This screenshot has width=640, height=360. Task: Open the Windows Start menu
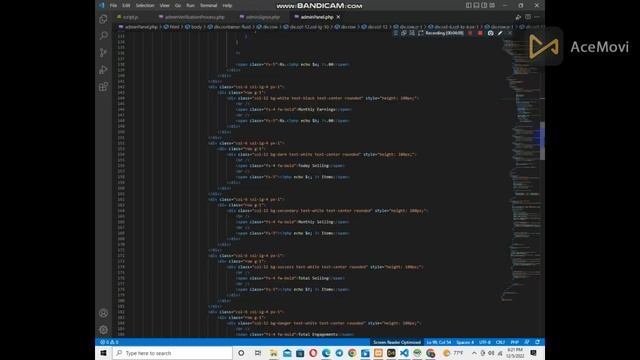point(103,353)
